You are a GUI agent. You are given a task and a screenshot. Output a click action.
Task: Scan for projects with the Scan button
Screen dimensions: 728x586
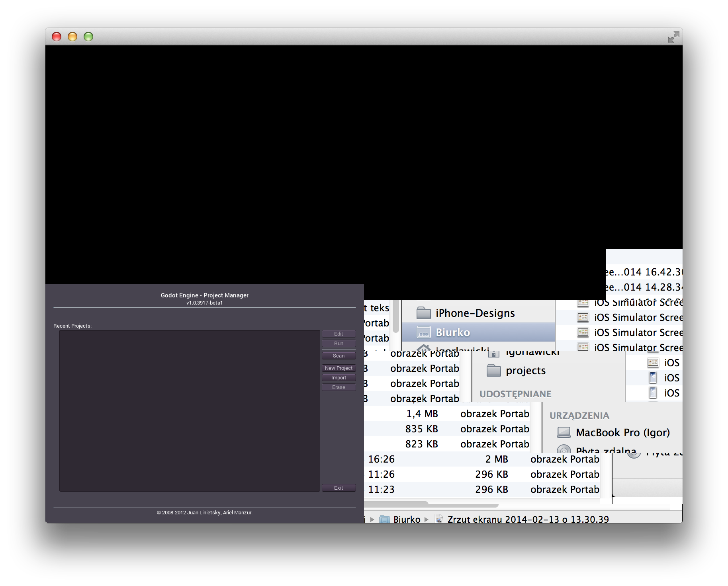coord(339,356)
